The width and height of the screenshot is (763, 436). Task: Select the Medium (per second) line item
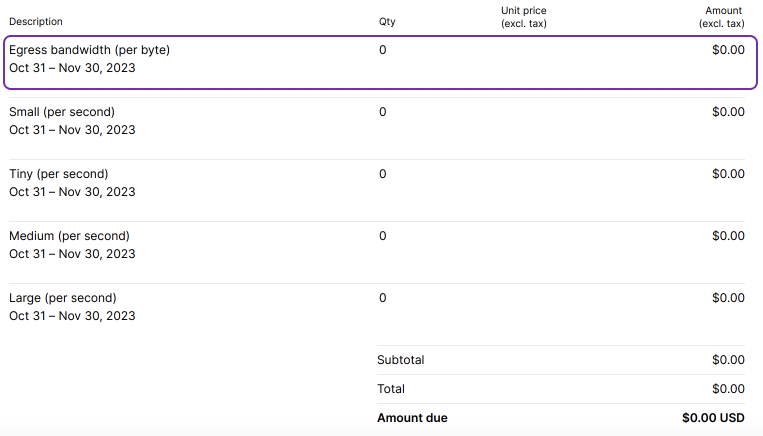pyautogui.click(x=69, y=236)
